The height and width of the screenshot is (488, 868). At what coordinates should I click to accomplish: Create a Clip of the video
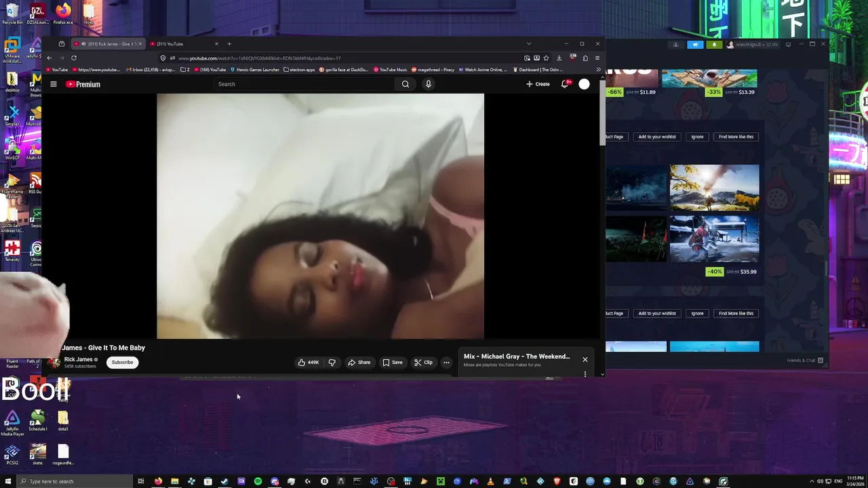pos(423,362)
